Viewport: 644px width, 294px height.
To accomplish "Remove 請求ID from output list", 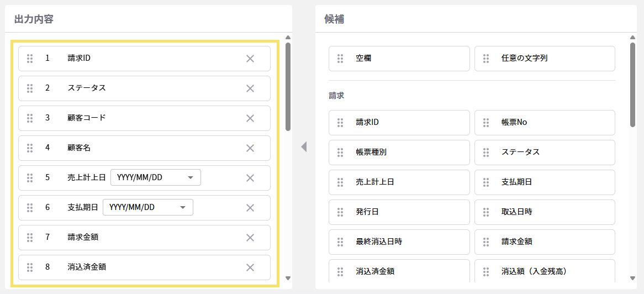I will click(x=250, y=59).
